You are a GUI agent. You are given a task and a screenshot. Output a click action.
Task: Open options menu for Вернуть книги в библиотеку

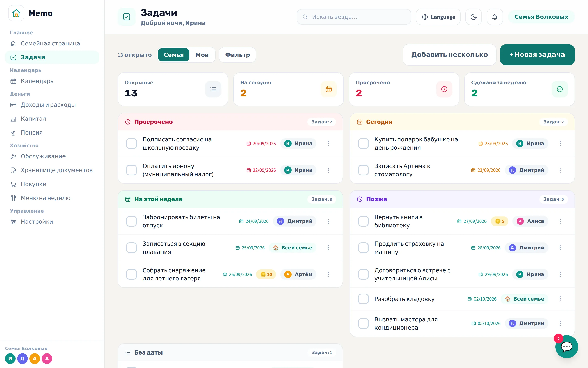[560, 221]
